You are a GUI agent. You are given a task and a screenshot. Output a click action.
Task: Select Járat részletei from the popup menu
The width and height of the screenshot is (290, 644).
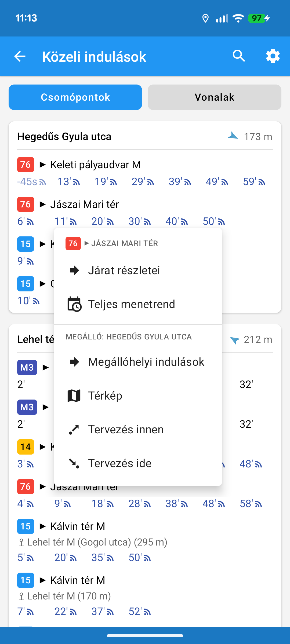click(x=124, y=270)
